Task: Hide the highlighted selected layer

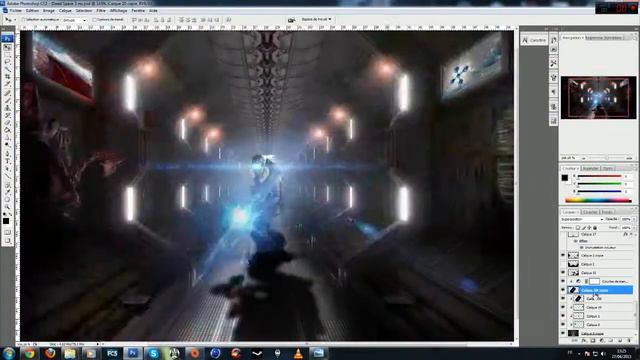Action: pos(563,290)
